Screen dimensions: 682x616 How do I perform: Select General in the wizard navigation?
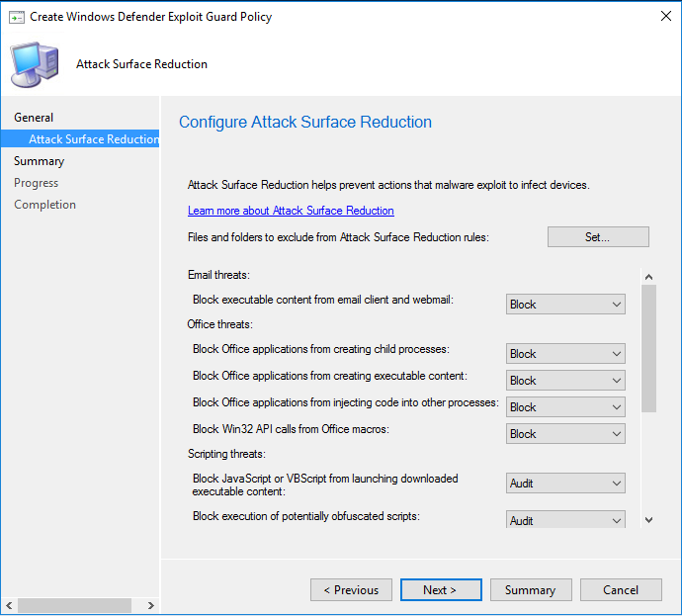34,118
